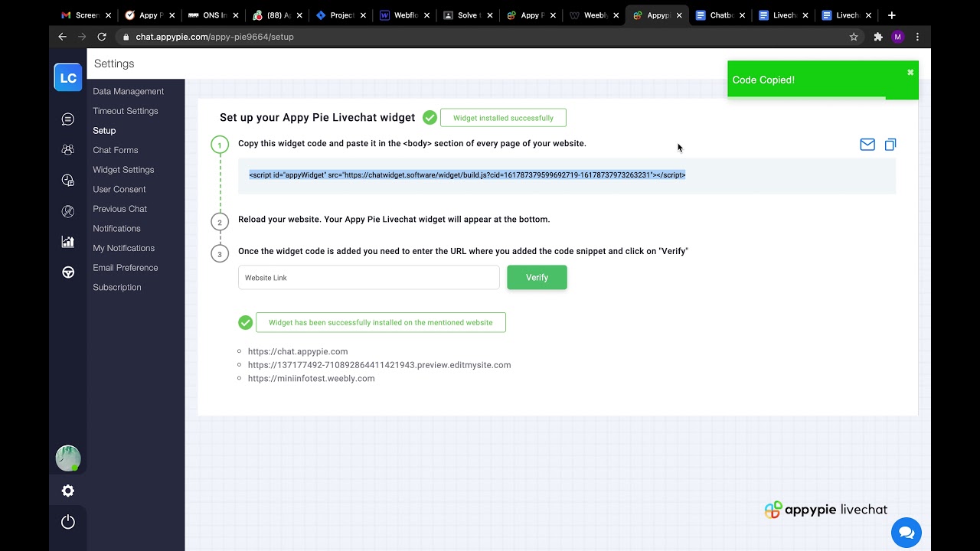Click the browser address bar URL
This screenshot has height=551, width=980.
pyautogui.click(x=214, y=37)
